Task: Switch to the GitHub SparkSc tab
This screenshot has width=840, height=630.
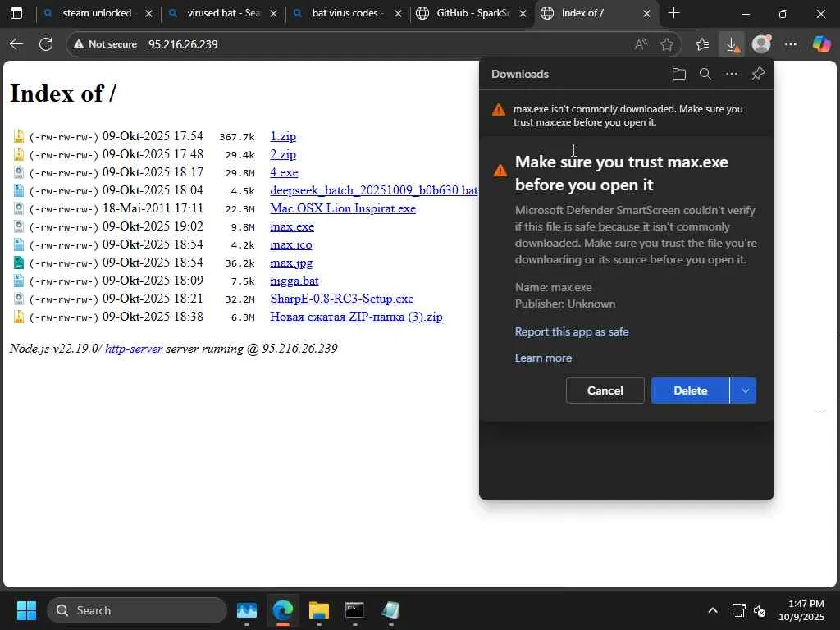Action: click(472, 13)
